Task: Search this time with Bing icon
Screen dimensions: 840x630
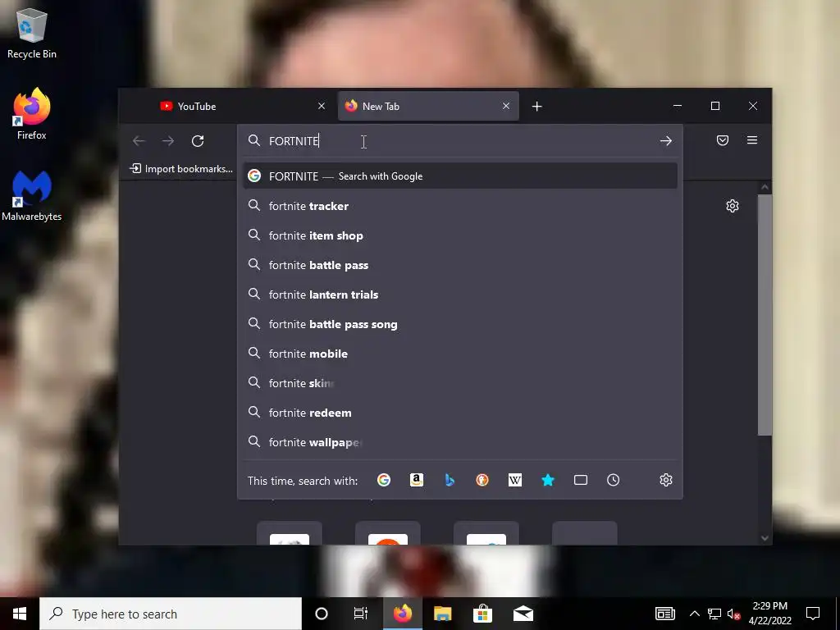Action: point(450,480)
